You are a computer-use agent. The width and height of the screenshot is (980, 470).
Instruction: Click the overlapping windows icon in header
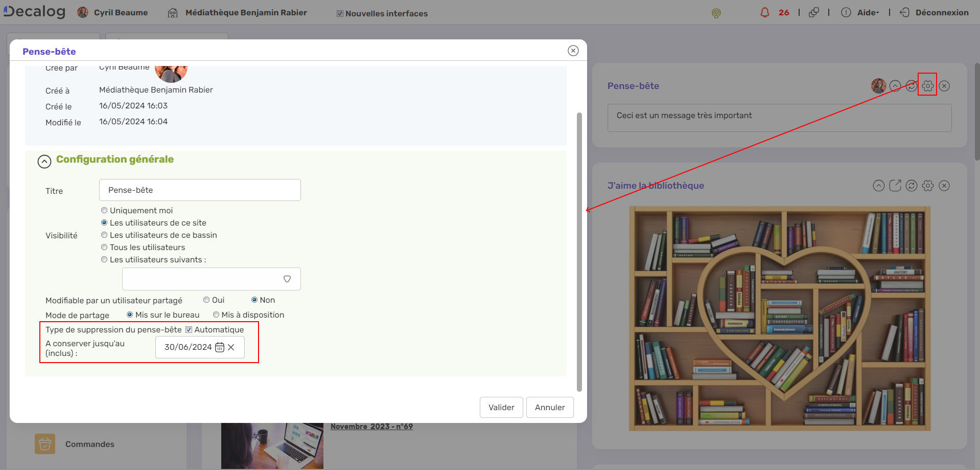(814, 13)
